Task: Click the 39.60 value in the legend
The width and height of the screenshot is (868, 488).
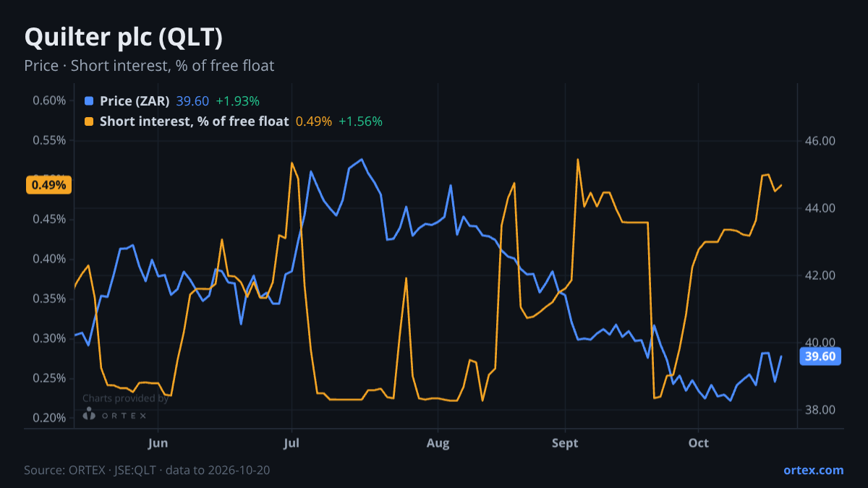Action: (192, 101)
